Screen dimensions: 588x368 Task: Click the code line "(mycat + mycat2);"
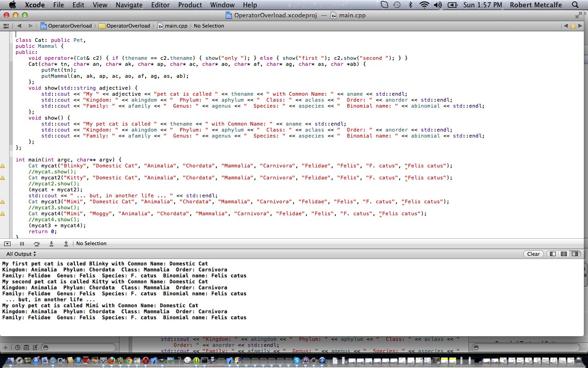click(x=56, y=190)
